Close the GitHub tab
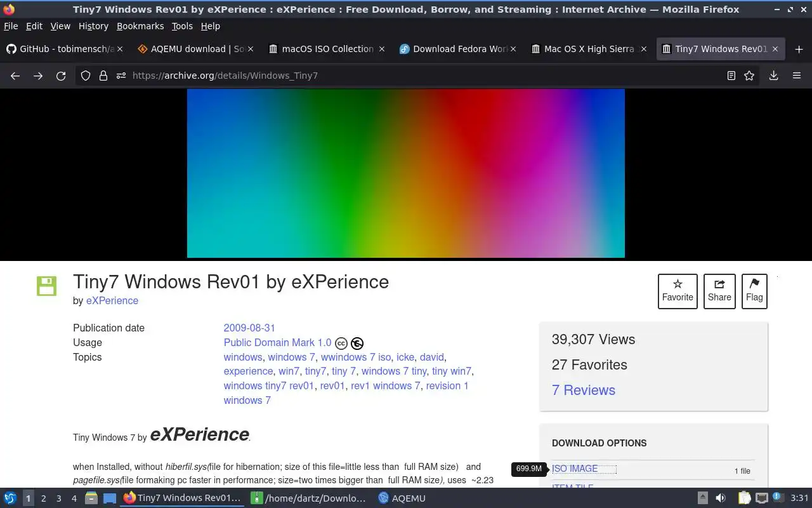Image resolution: width=812 pixels, height=508 pixels. click(x=120, y=49)
